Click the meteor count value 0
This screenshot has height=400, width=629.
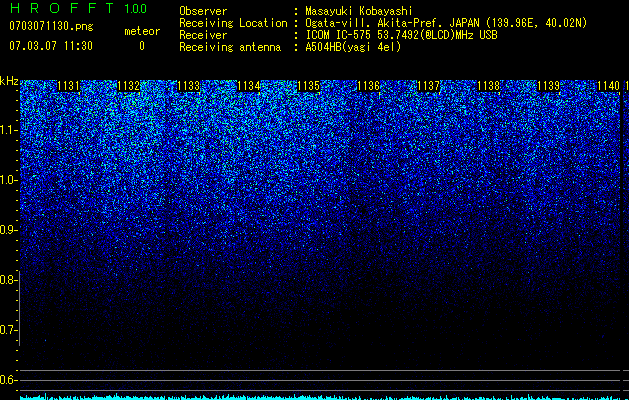click(142, 46)
